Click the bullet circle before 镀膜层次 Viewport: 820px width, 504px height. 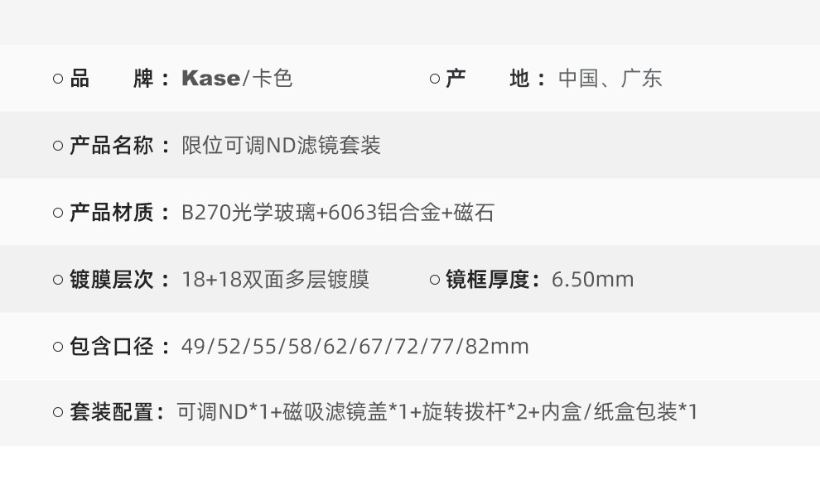pyautogui.click(x=58, y=281)
